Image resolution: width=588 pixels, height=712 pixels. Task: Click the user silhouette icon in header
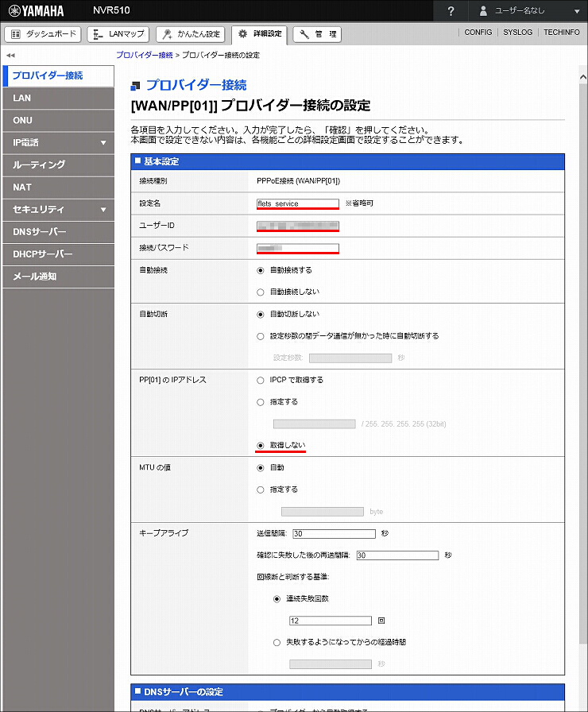pos(484,11)
